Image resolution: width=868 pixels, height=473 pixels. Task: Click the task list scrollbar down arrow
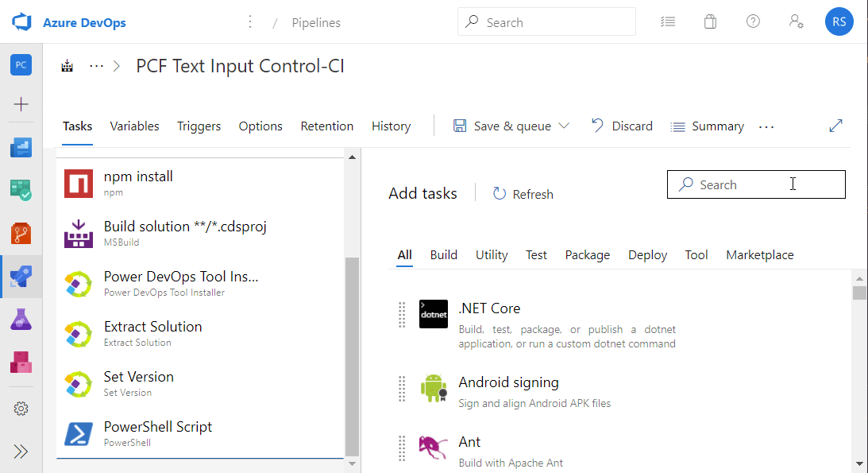[352, 463]
